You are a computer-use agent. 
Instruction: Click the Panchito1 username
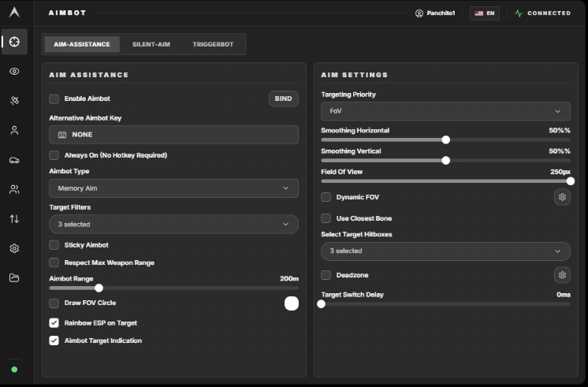(441, 13)
